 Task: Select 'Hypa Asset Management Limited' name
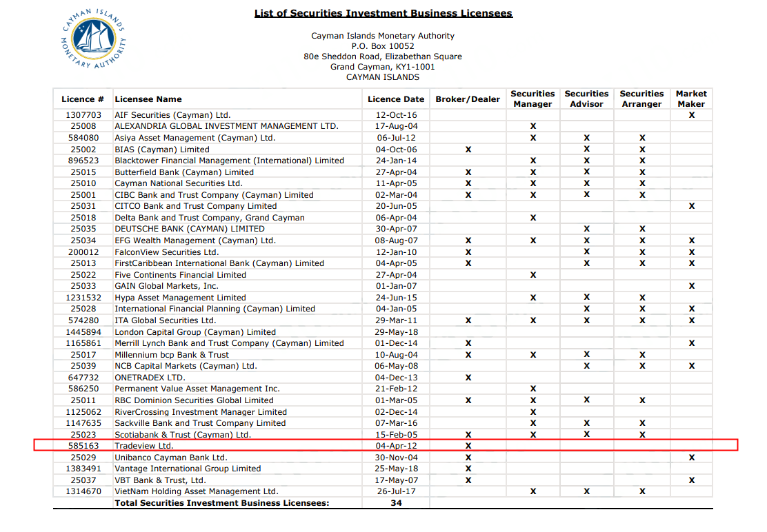[181, 298]
